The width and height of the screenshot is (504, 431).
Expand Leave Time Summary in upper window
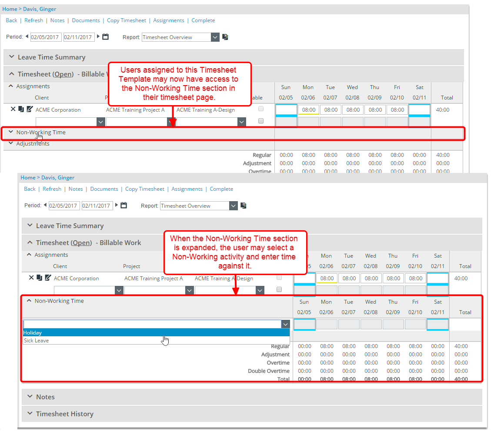pyautogui.click(x=12, y=56)
